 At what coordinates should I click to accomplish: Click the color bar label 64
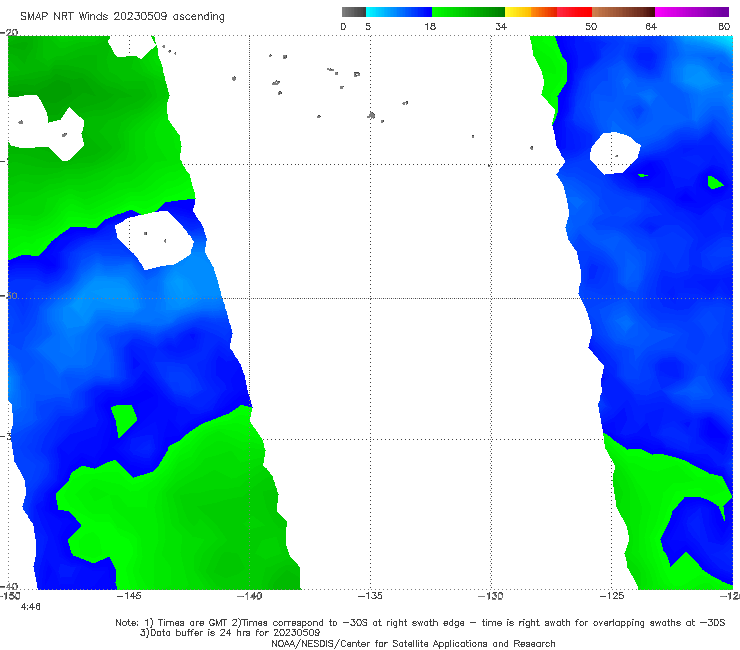[x=651, y=26]
